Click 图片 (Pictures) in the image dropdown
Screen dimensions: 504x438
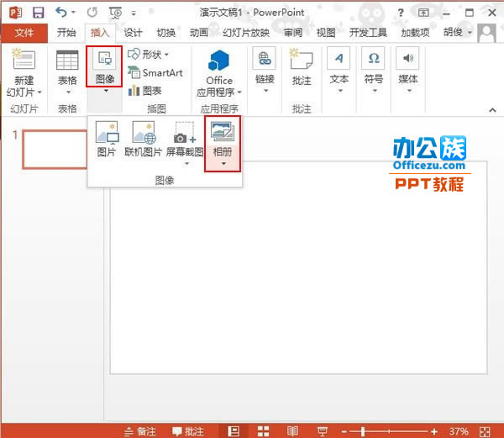tap(107, 139)
